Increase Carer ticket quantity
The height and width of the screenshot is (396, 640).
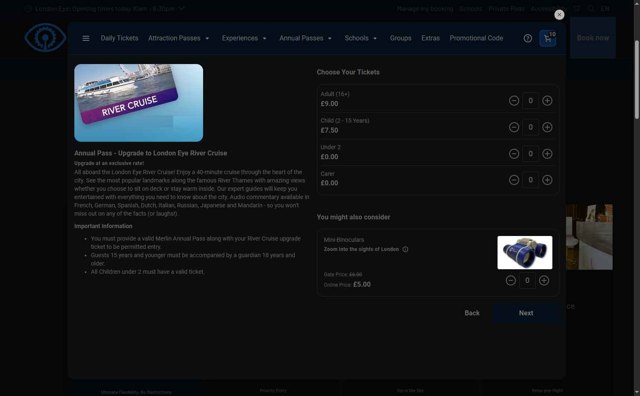[547, 180]
